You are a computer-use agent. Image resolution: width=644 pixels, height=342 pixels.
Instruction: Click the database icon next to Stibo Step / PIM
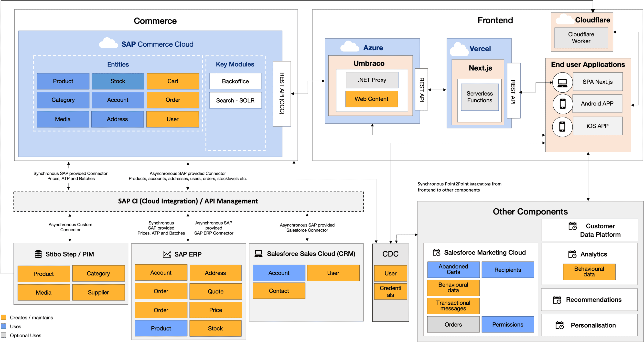click(38, 254)
